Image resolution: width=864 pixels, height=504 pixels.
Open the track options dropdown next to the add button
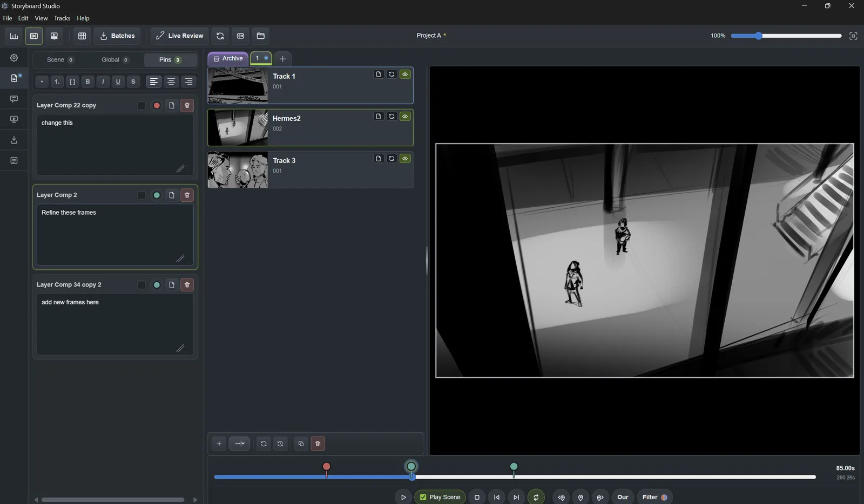pyautogui.click(x=239, y=444)
